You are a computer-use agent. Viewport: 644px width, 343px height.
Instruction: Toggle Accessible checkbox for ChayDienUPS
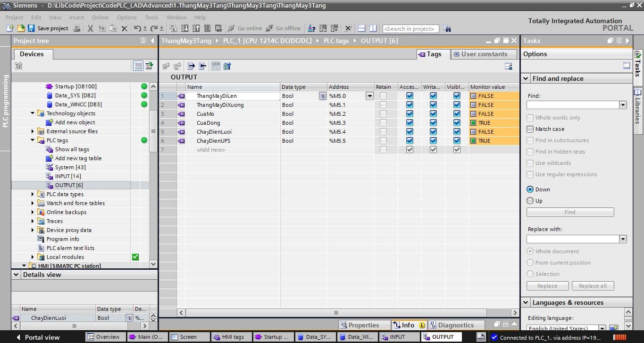[x=410, y=141]
